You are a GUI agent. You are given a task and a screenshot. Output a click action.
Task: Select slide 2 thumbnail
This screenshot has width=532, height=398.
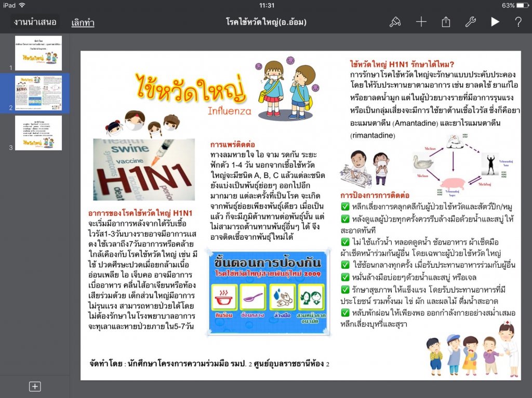click(38, 93)
